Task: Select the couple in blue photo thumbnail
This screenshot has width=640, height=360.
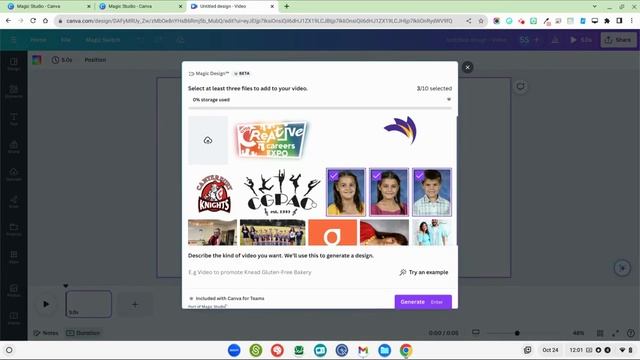Action: [432, 232]
